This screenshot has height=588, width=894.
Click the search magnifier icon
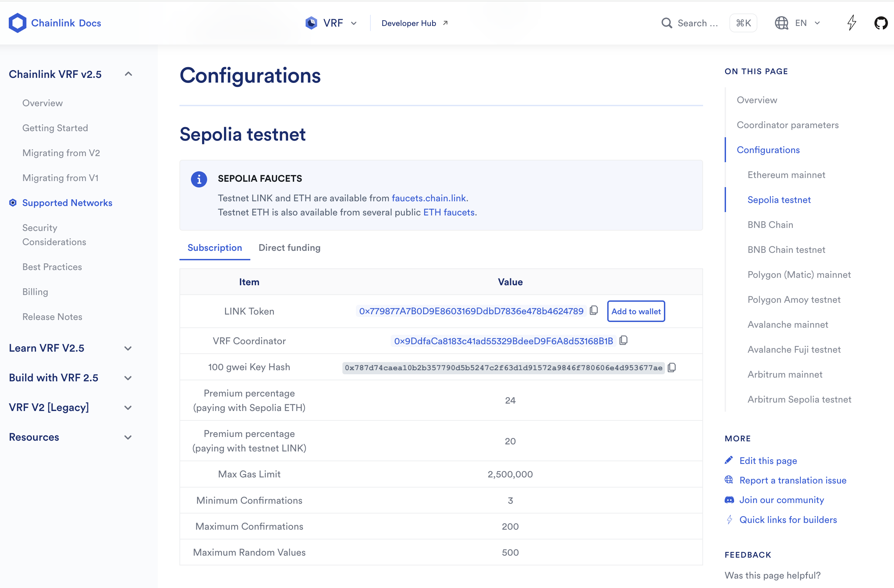point(666,23)
